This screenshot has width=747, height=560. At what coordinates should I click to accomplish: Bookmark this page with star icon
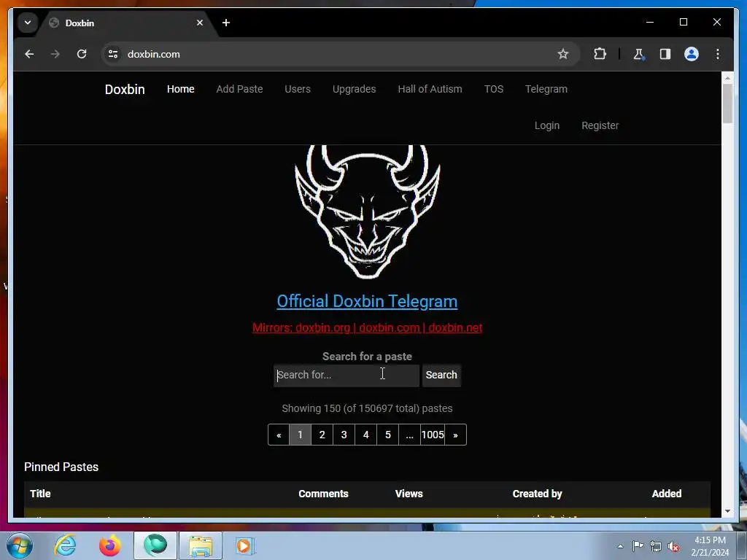coord(563,54)
